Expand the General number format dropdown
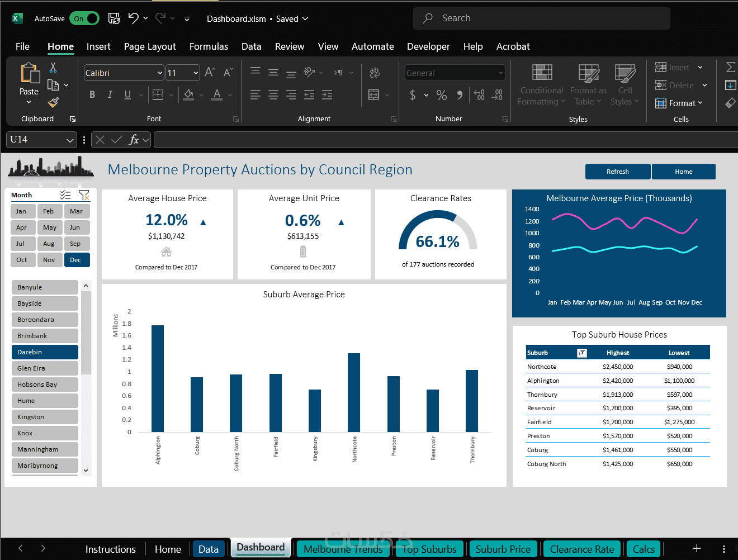Image resolution: width=738 pixels, height=560 pixels. (x=501, y=73)
